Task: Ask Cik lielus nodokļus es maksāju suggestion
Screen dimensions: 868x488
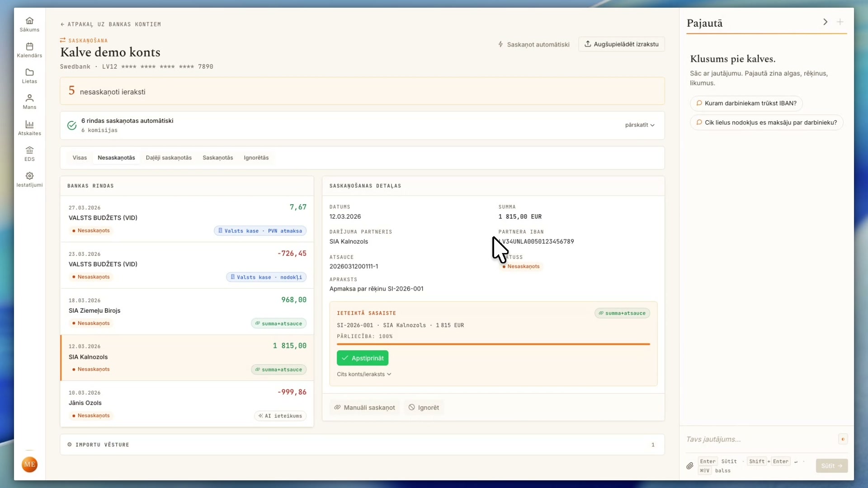Action: [x=767, y=122]
